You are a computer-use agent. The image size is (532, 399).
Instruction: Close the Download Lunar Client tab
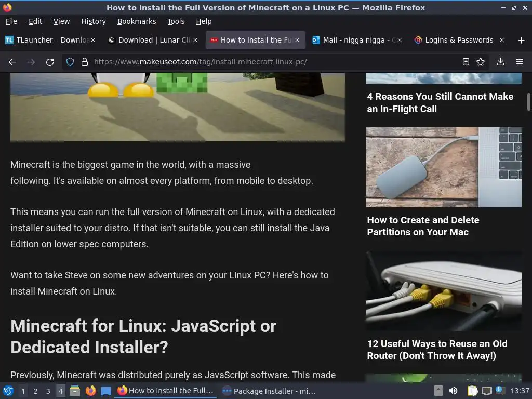click(x=195, y=40)
